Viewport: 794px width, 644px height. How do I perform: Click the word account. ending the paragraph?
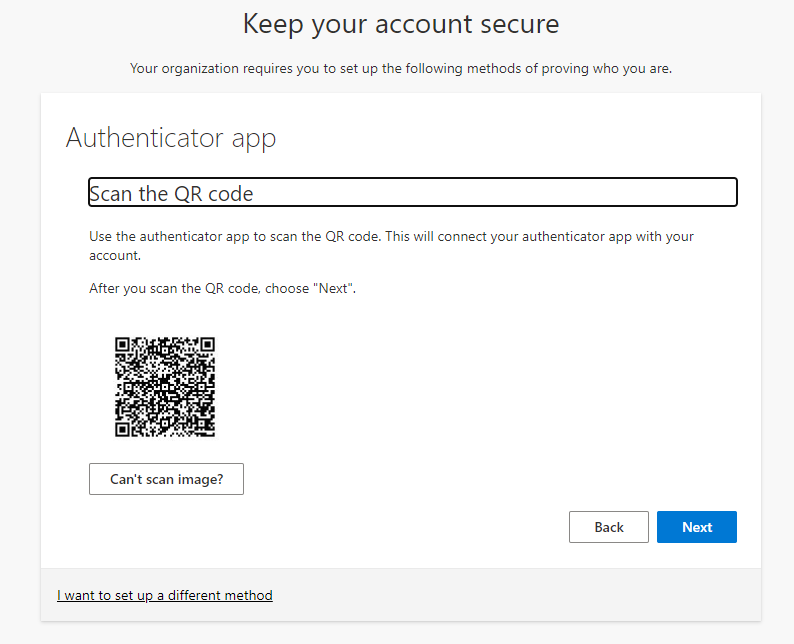pyautogui.click(x=115, y=256)
